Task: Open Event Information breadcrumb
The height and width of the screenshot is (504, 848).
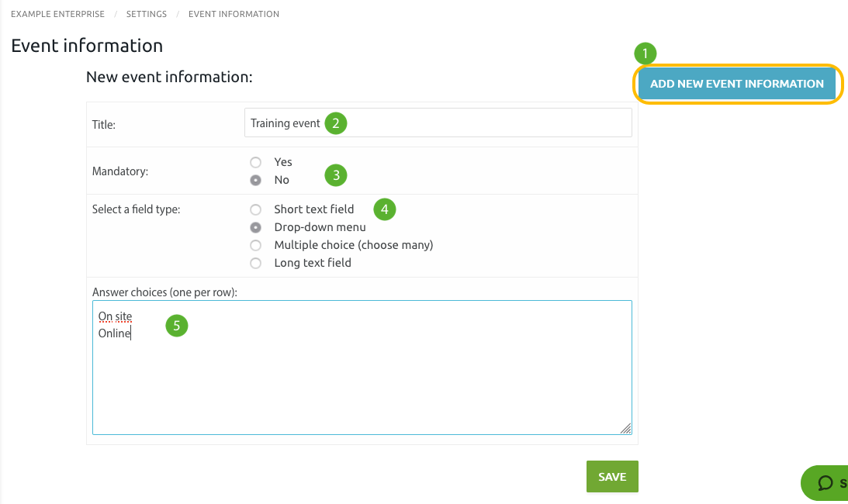Action: click(x=234, y=14)
